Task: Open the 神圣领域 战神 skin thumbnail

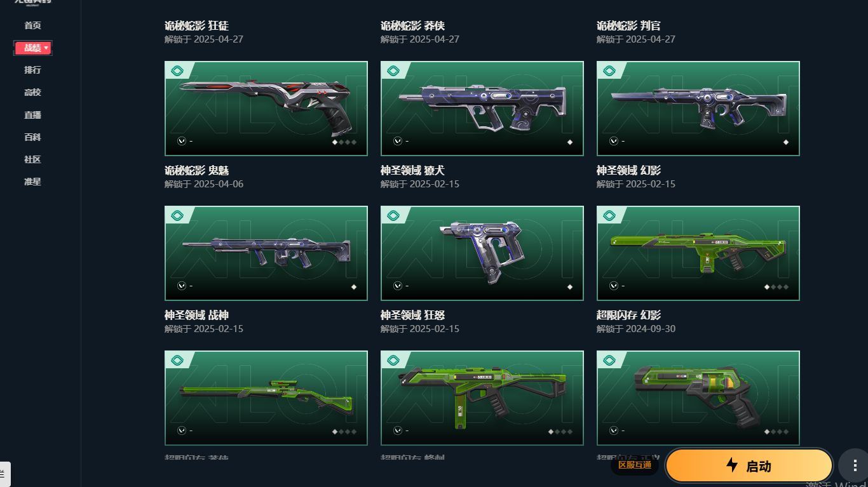Action: coord(266,253)
